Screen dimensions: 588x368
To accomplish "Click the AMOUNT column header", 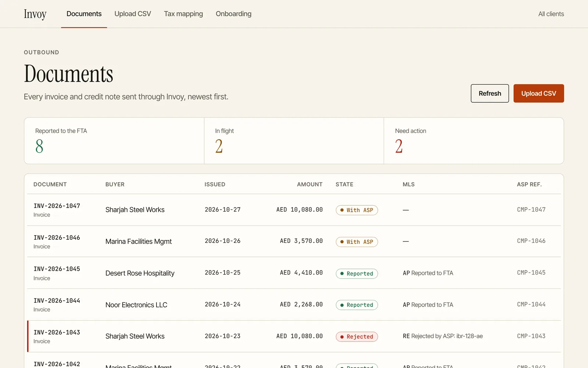I will (x=310, y=184).
